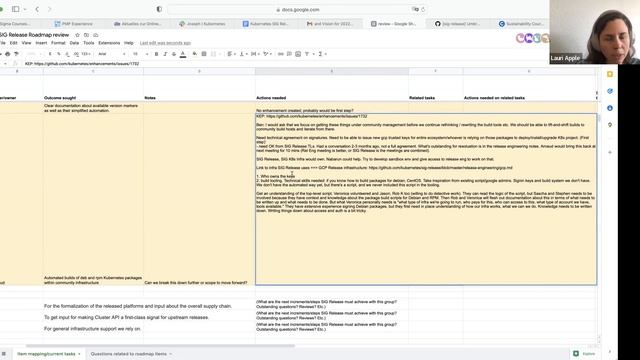This screenshot has width=640, height=360.
Task: Format cell as percent
Action: click(58, 54)
